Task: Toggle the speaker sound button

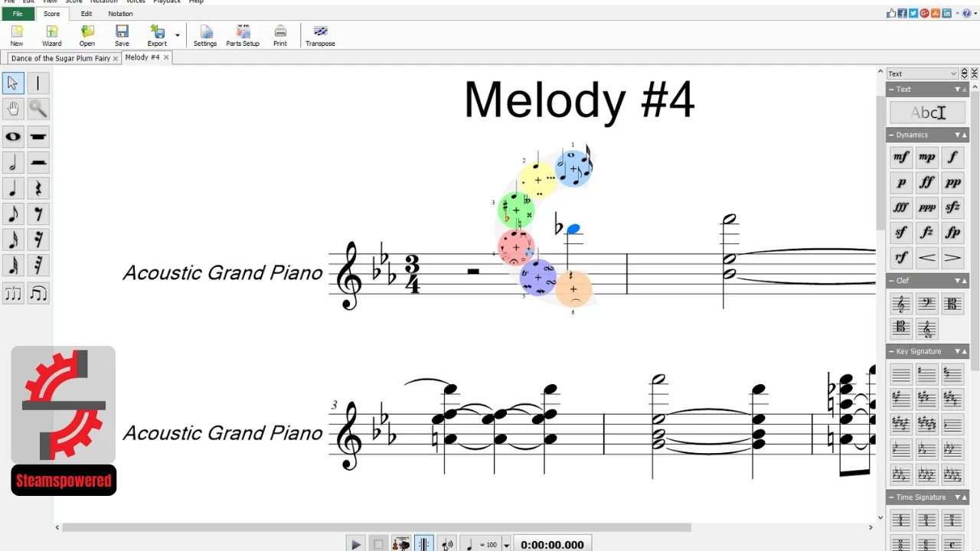Action: point(447,545)
